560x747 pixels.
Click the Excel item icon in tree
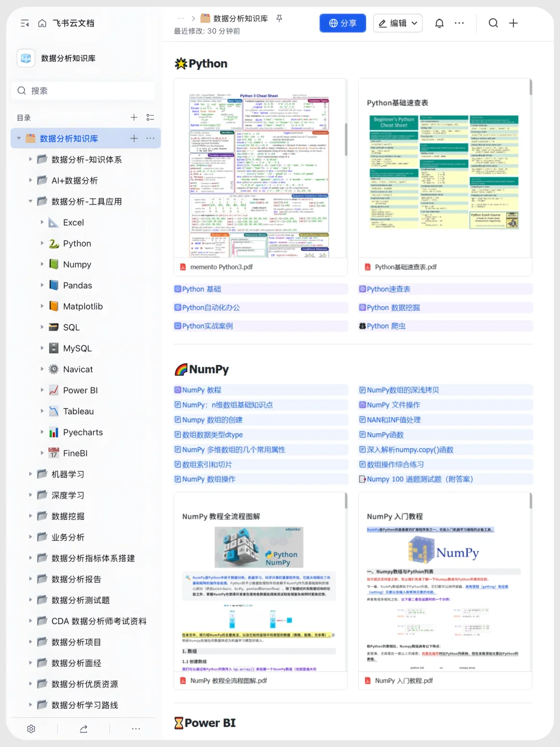coord(53,223)
